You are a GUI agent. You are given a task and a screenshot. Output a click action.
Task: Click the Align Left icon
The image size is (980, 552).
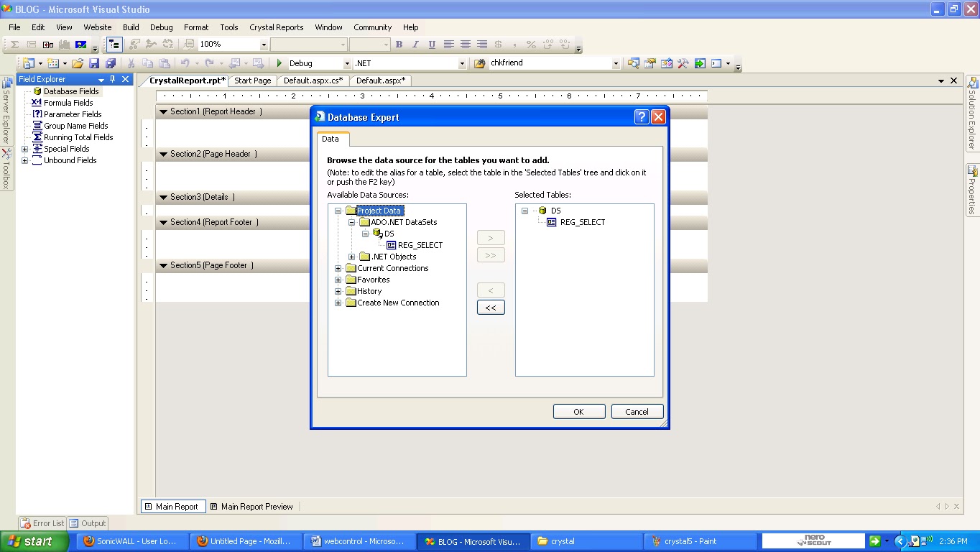[449, 45]
